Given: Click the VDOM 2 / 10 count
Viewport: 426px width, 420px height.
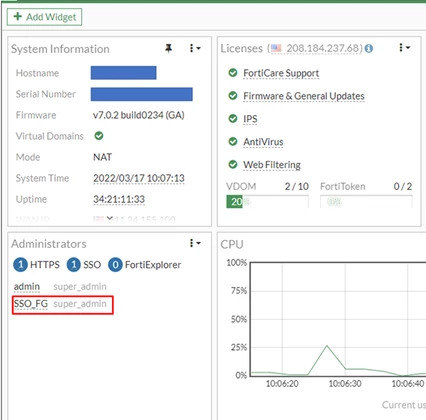Looking at the screenshot, I should (297, 186).
